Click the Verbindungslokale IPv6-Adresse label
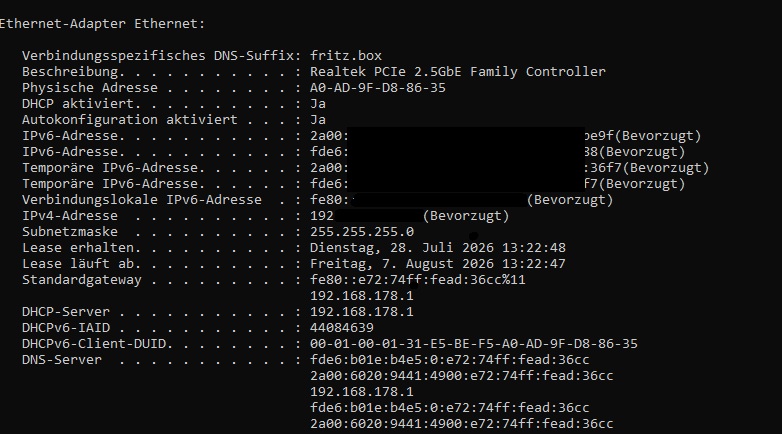The width and height of the screenshot is (782, 434). tap(142, 200)
